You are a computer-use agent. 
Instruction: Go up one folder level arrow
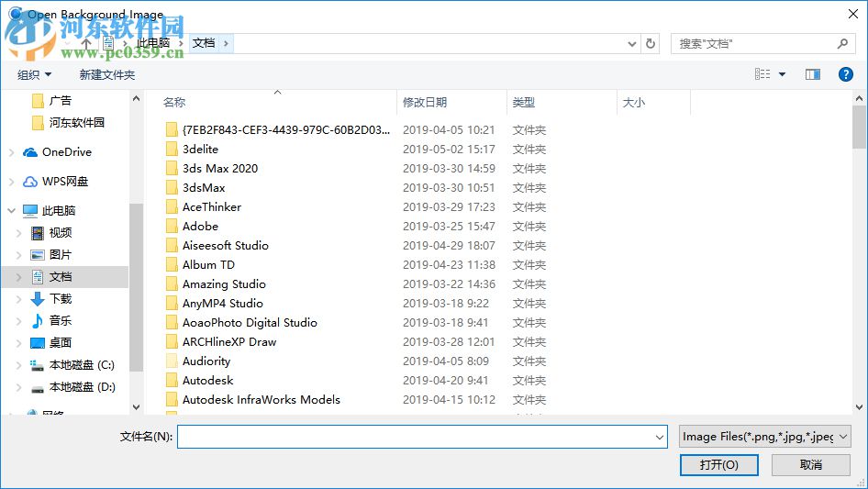[86, 43]
